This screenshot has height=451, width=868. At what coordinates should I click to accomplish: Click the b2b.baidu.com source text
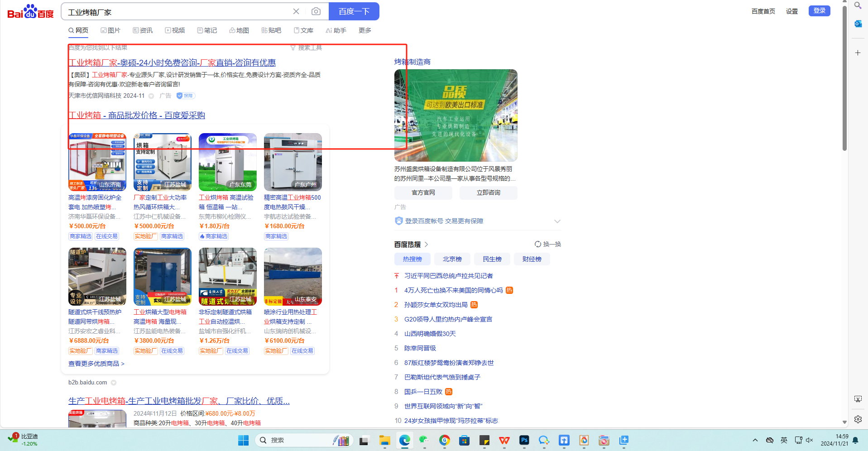coord(88,383)
